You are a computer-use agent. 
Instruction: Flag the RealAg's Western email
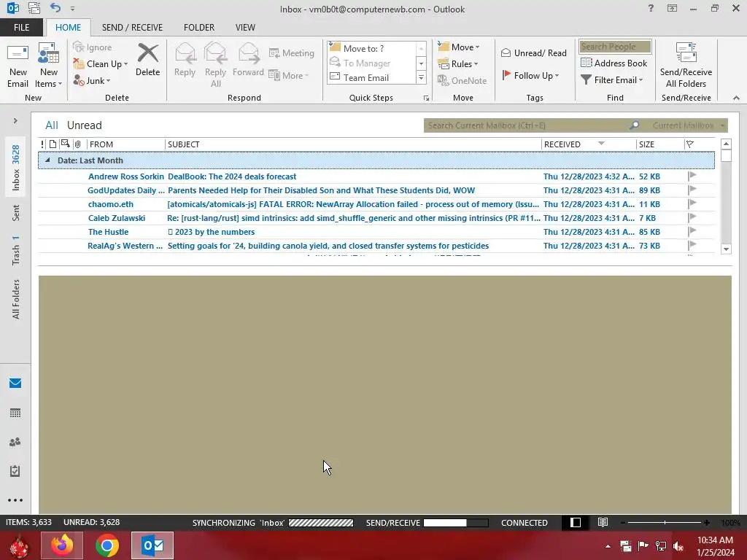(x=692, y=246)
